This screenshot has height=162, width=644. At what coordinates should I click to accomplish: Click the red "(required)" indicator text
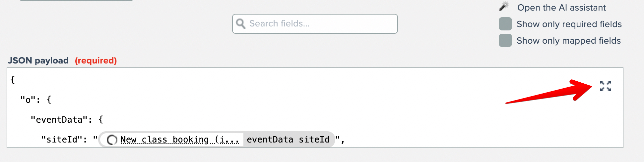tap(96, 61)
